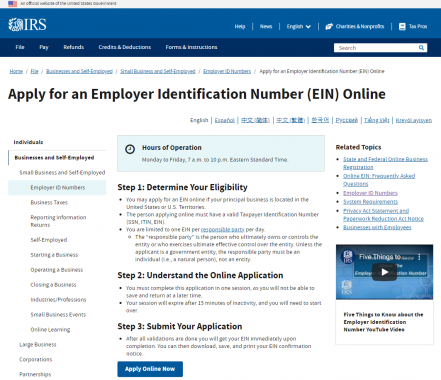Open Small Business and Self-Employed breadcrumb
Viewport: 441px width, 380px height.
[158, 71]
